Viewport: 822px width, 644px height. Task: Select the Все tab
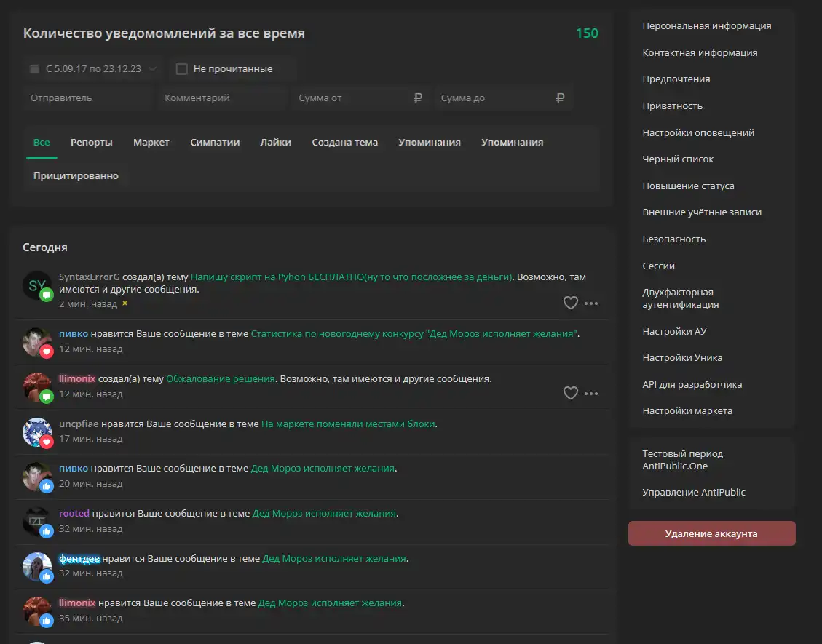click(x=42, y=142)
